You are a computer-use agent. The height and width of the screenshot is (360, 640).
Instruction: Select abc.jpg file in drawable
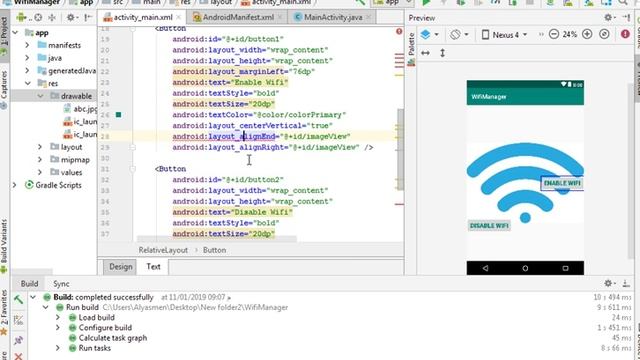(x=80, y=109)
